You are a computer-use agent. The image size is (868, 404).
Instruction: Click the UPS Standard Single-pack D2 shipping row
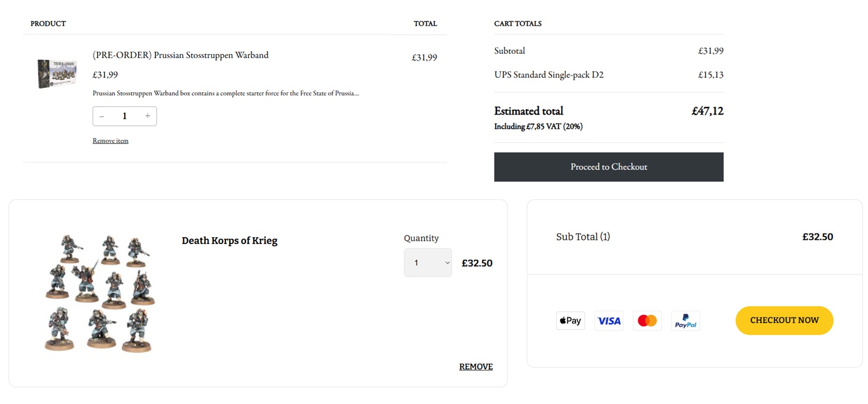click(549, 75)
